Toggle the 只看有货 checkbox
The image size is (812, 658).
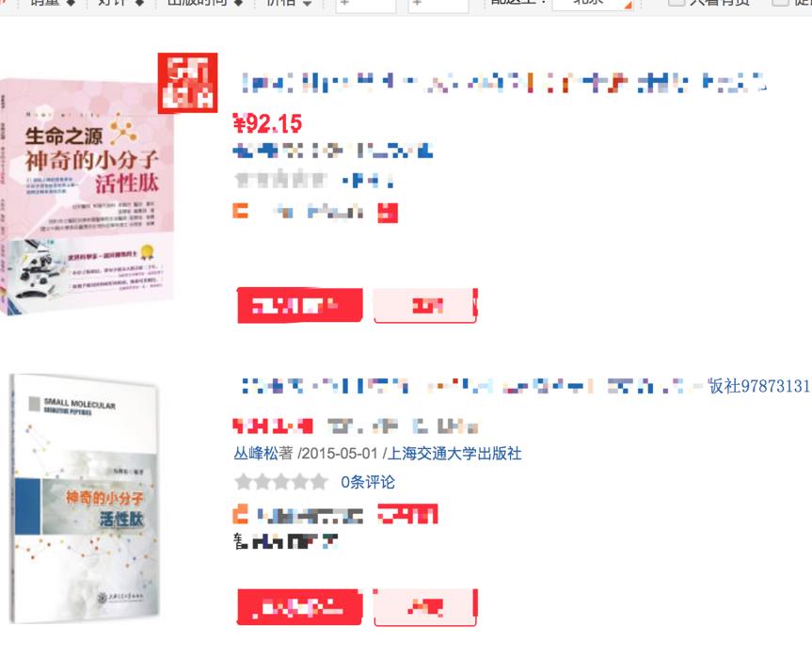tap(677, 3)
